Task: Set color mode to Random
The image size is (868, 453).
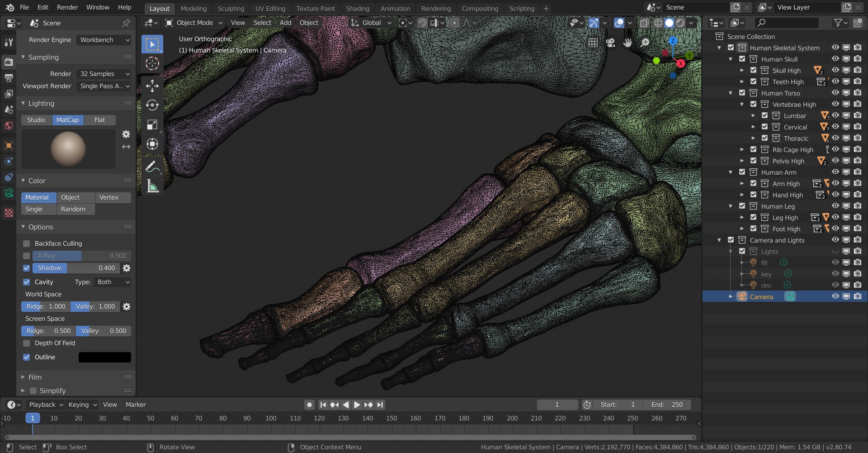Action: (x=75, y=209)
